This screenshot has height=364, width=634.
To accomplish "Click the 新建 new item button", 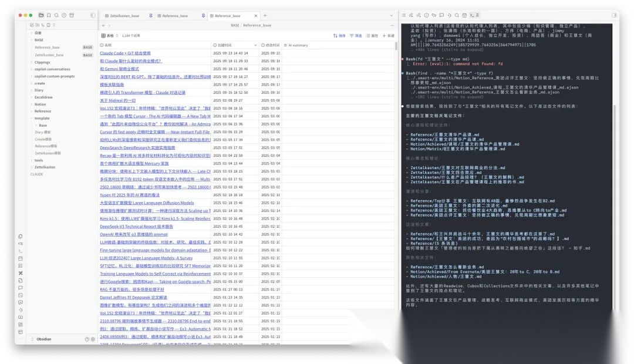I will coord(388,36).
